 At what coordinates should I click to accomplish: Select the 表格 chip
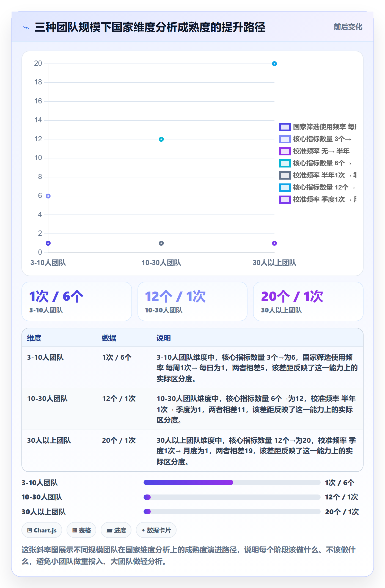(x=81, y=530)
